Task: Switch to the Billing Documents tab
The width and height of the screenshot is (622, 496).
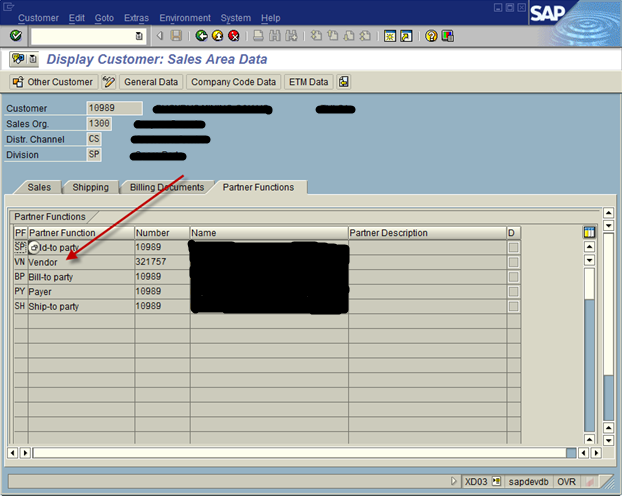Action: tap(167, 187)
